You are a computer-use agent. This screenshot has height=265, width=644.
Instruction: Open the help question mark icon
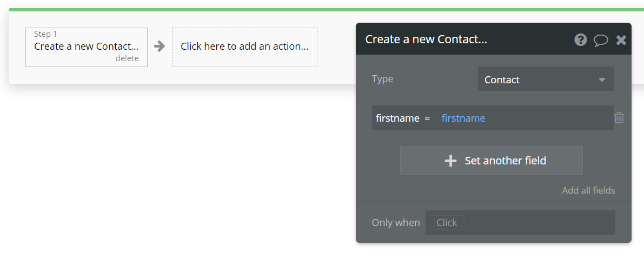pyautogui.click(x=581, y=39)
